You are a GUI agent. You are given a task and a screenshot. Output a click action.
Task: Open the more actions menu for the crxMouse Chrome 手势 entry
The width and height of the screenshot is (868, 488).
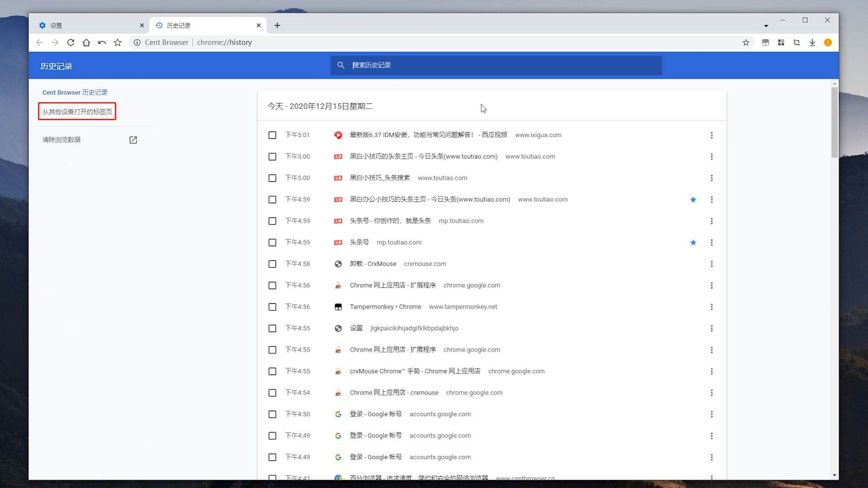point(711,371)
